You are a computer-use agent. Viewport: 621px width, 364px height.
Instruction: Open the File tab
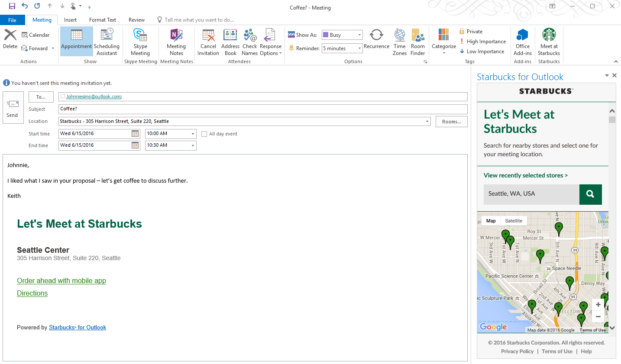(13, 20)
